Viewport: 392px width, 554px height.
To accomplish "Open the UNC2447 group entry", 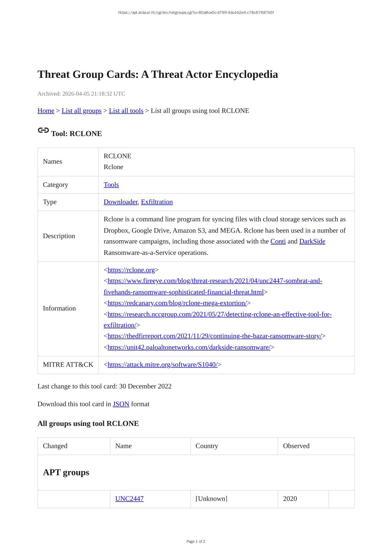I will [129, 499].
